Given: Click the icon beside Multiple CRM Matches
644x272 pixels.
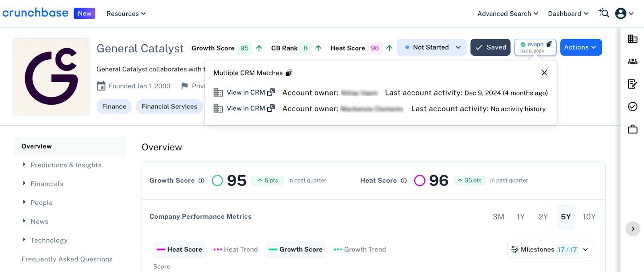Looking at the screenshot, I should click(x=289, y=73).
